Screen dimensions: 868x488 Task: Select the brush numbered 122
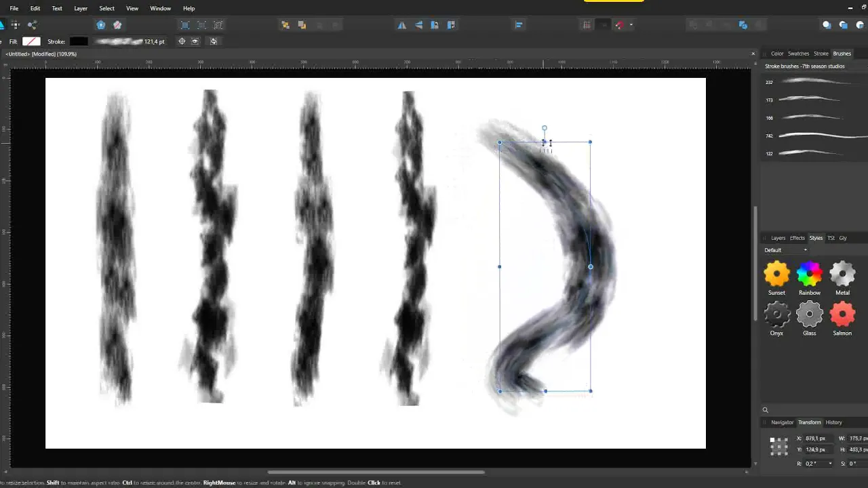coord(814,153)
